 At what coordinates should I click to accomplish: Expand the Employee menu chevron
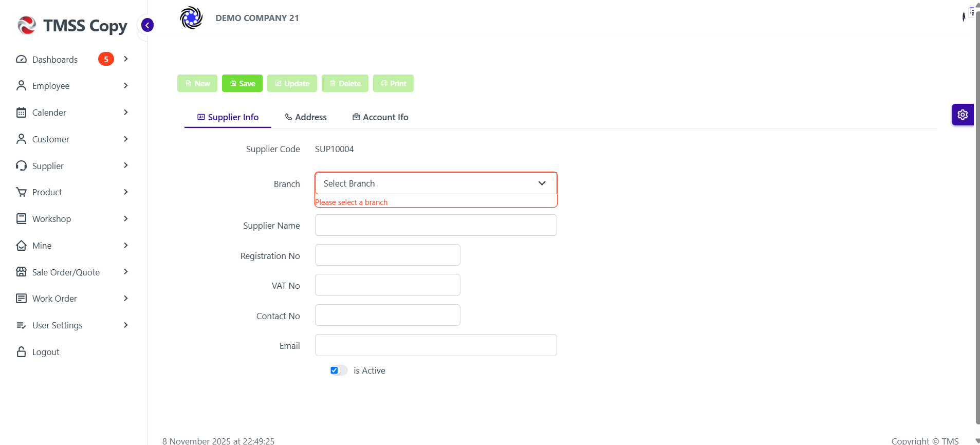coord(126,85)
